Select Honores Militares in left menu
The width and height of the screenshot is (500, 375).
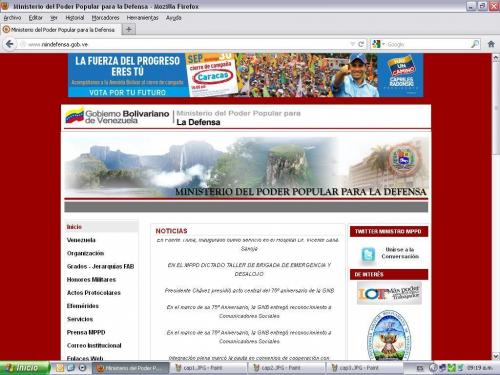pos(91,280)
